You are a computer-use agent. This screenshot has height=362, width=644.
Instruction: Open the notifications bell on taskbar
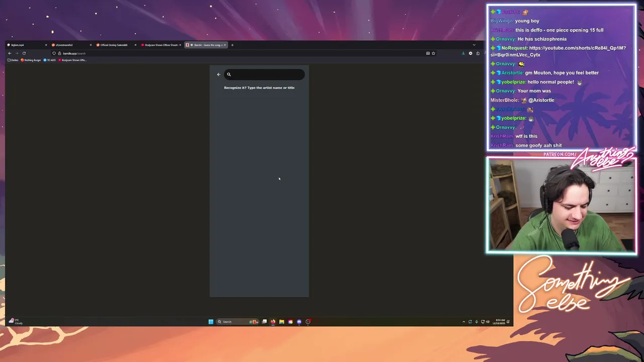point(508,322)
